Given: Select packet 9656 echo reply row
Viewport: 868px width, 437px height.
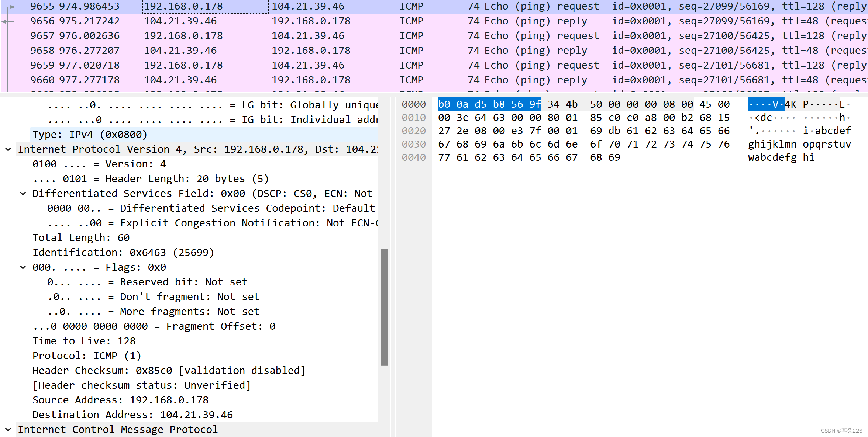Looking at the screenshot, I should pos(434,21).
